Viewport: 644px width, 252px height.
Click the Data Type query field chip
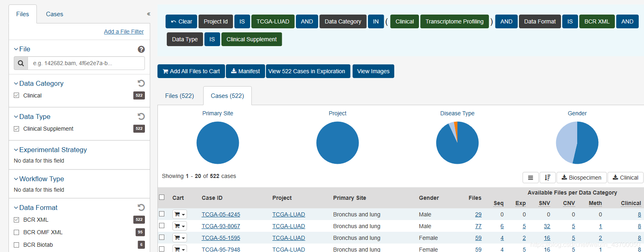pos(185,39)
